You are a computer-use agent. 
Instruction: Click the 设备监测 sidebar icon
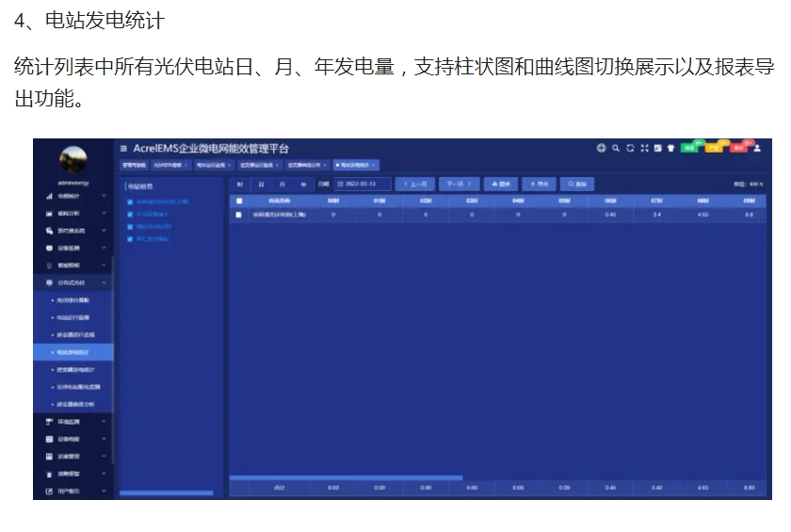click(49, 248)
